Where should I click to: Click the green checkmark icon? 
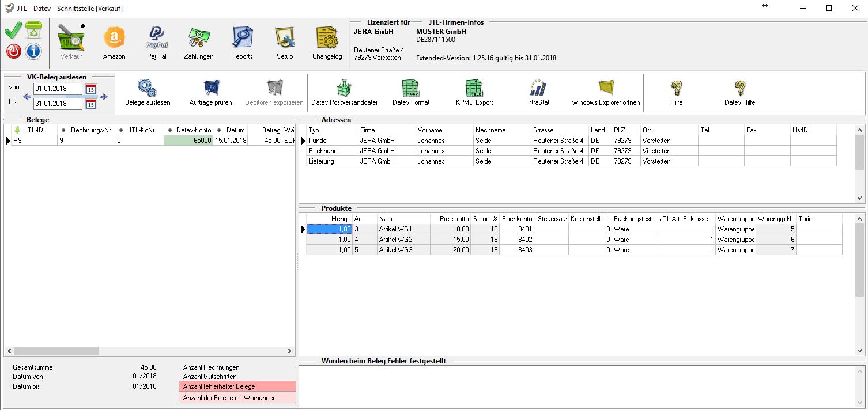click(13, 30)
